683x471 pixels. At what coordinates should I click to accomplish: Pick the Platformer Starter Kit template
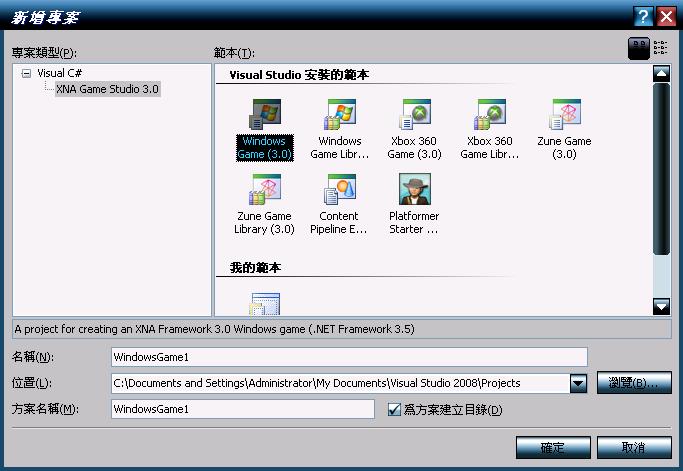414,189
